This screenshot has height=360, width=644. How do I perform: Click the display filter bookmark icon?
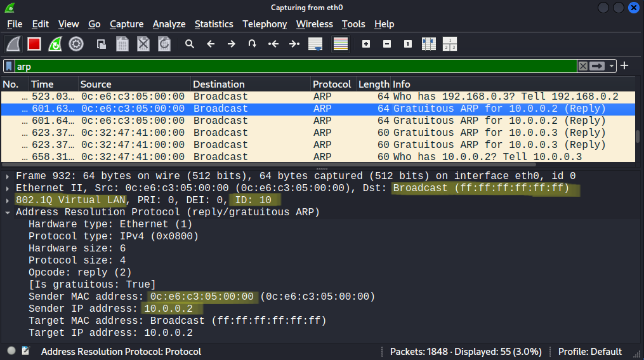(9, 66)
